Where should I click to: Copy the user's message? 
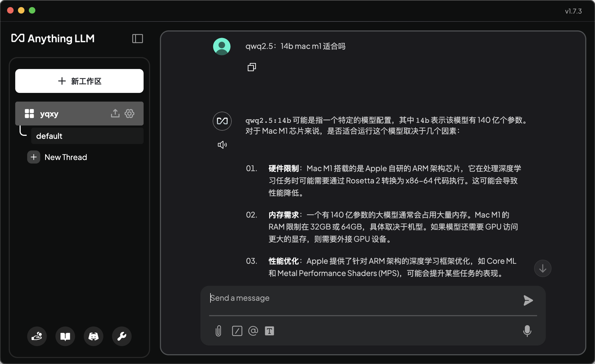pyautogui.click(x=251, y=67)
